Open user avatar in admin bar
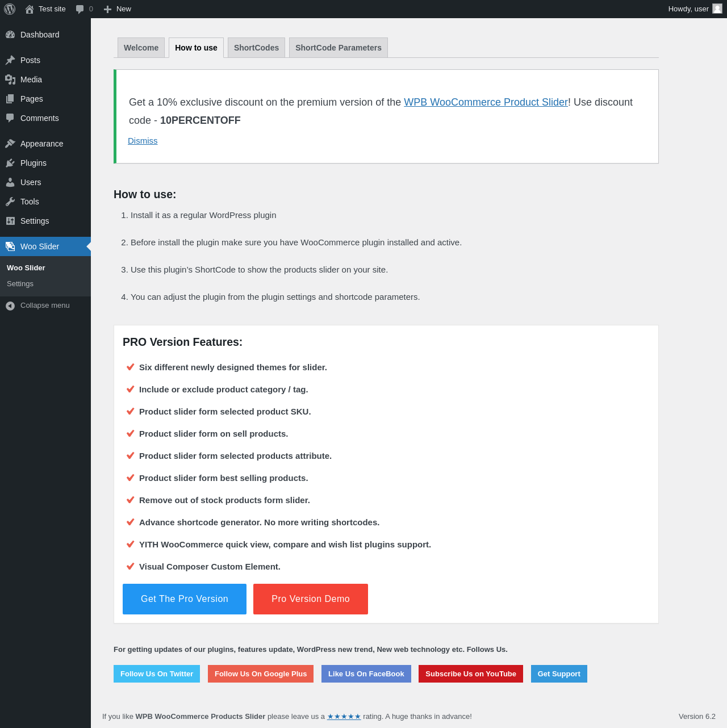 pyautogui.click(x=717, y=9)
